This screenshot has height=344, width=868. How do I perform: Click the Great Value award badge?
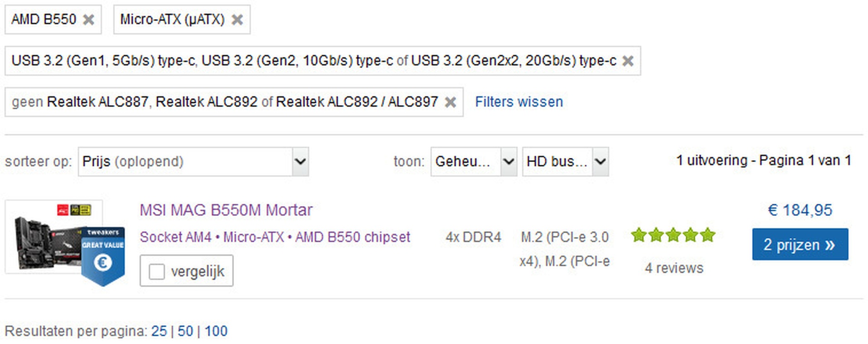[103, 256]
